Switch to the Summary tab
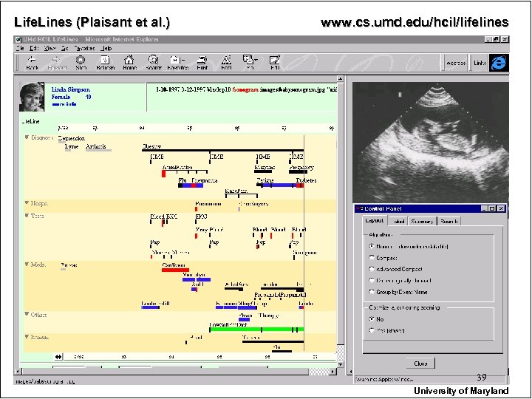 pos(422,221)
